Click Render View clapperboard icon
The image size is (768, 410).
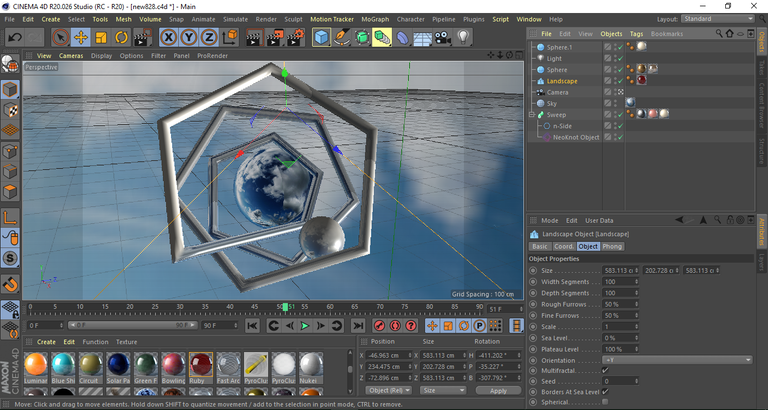pyautogui.click(x=254, y=37)
